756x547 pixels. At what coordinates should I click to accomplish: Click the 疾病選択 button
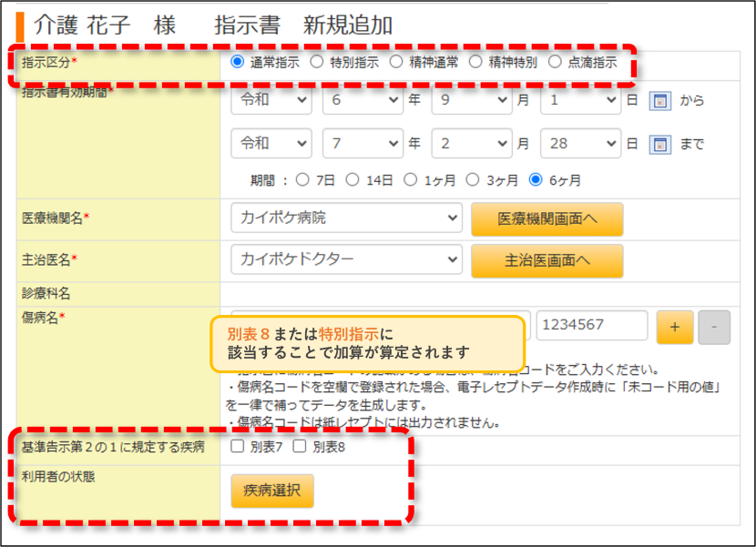point(272,491)
